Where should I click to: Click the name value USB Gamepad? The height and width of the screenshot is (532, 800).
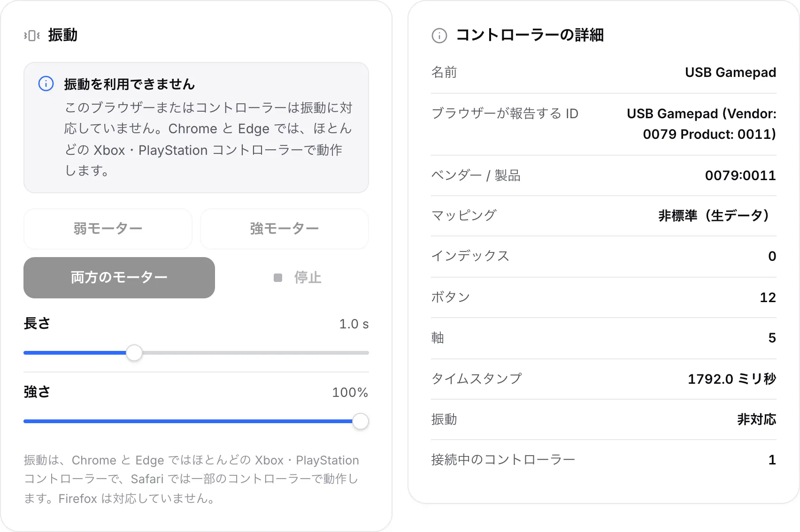(x=731, y=72)
